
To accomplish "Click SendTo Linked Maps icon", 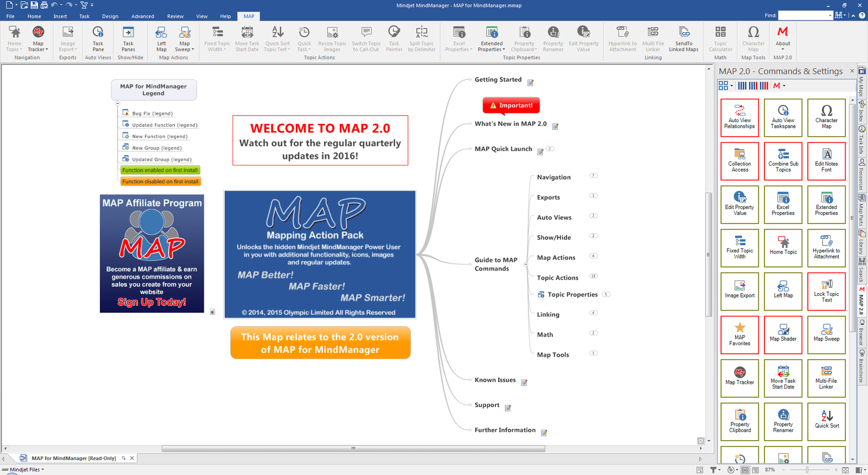I will [684, 39].
